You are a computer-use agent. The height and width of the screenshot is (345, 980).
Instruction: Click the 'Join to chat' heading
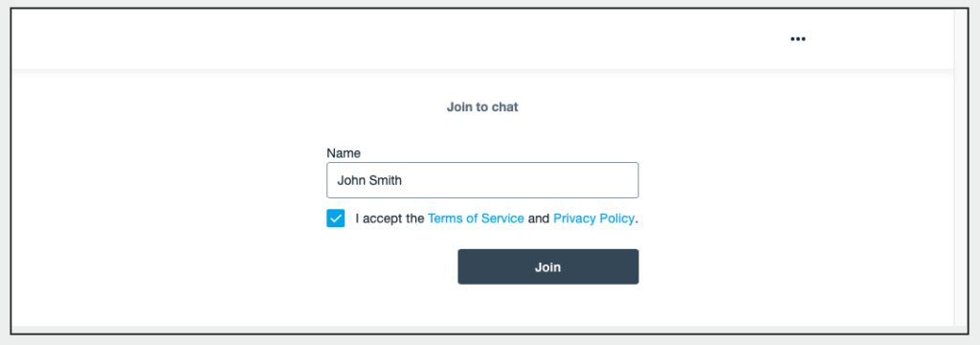[x=482, y=107]
